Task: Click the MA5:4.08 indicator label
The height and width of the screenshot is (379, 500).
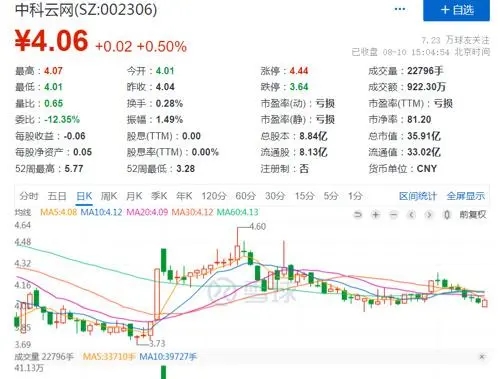Action: (58, 212)
